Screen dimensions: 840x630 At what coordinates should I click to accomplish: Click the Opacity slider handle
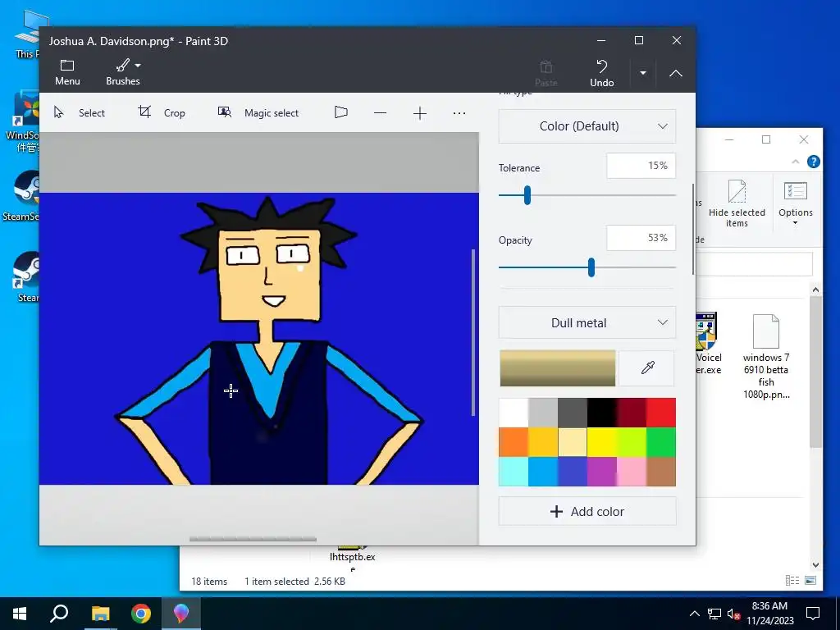tap(591, 267)
